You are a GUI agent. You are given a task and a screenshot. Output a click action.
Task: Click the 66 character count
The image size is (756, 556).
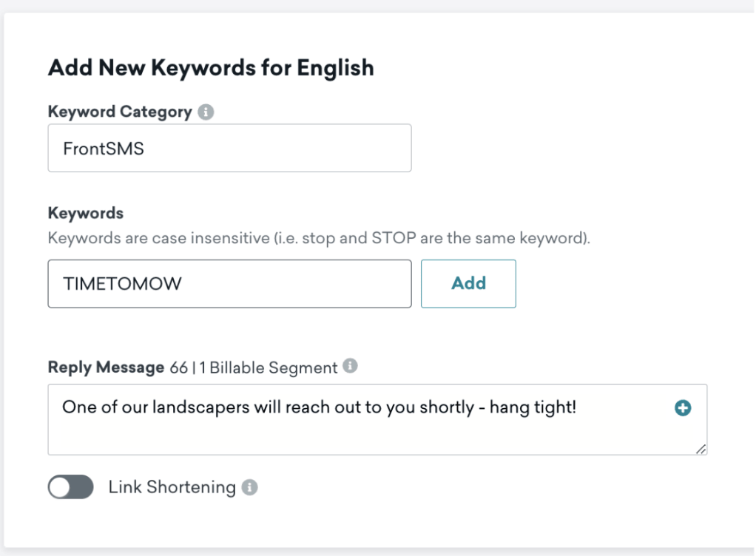[x=178, y=367]
